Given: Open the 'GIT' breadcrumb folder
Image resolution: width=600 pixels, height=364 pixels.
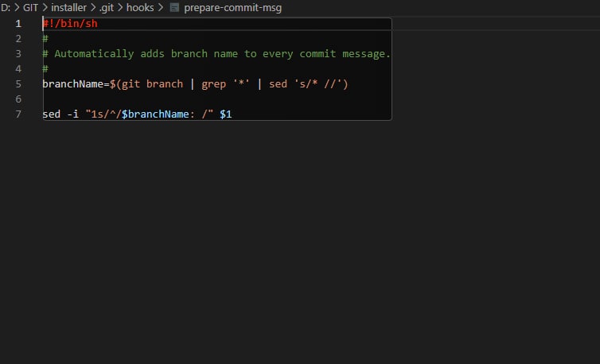Looking at the screenshot, I should tap(30, 8).
